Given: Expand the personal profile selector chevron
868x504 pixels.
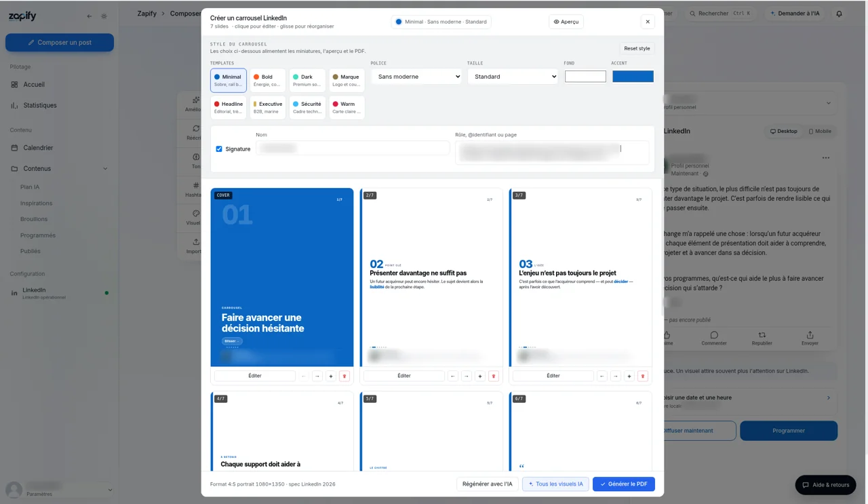Looking at the screenshot, I should coord(828,103).
